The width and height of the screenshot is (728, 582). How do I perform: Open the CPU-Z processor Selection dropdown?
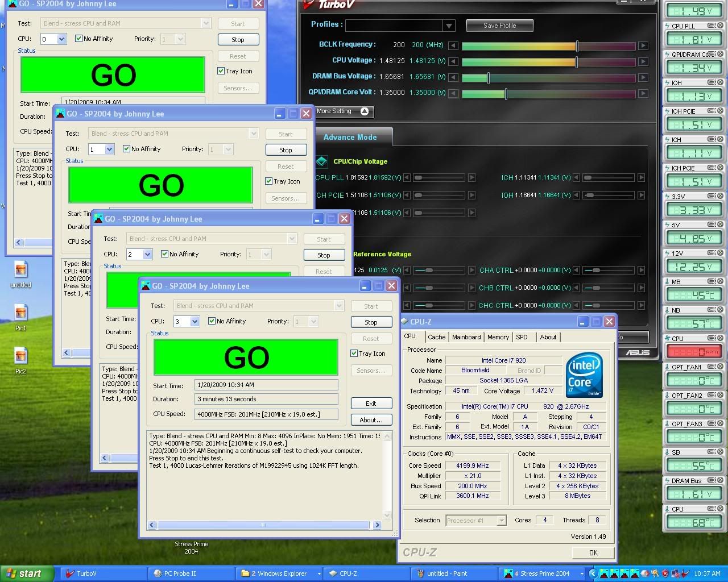[501, 521]
